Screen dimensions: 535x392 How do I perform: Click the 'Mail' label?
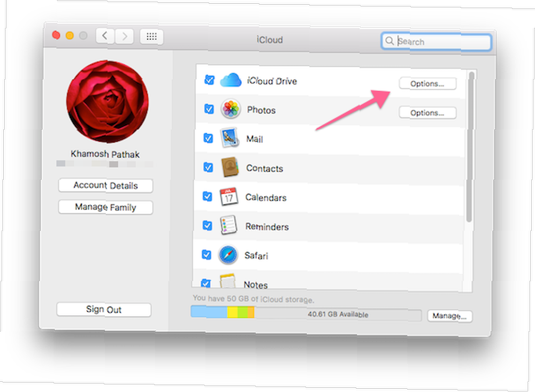tap(255, 139)
